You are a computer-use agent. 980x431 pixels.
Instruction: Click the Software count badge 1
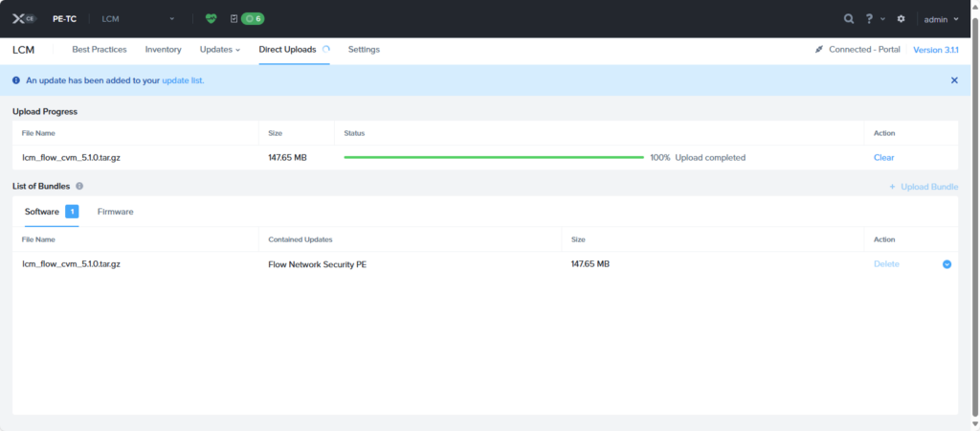[x=72, y=212]
